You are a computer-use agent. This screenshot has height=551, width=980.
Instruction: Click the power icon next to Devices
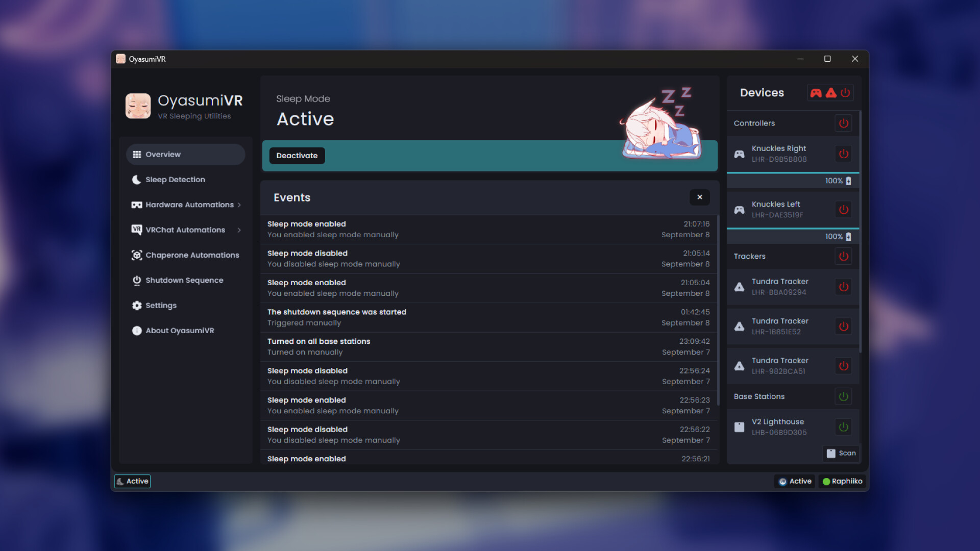pos(846,92)
